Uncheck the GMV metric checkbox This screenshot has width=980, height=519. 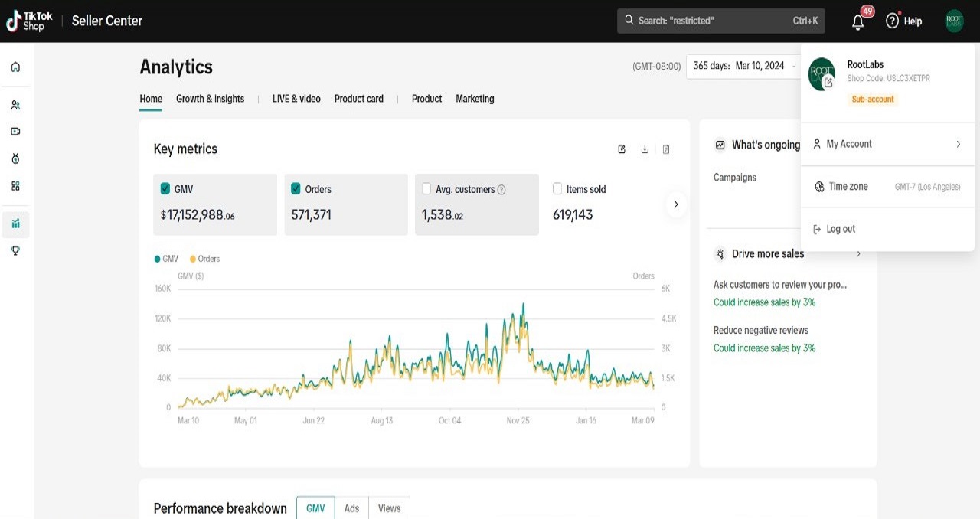coord(165,188)
